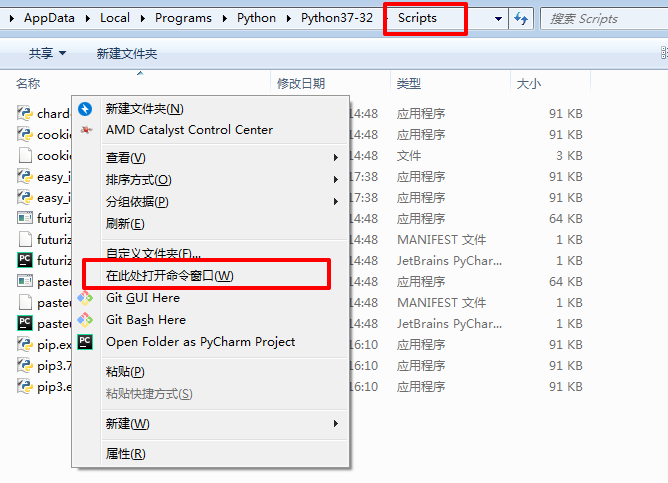The width and height of the screenshot is (668, 483).
Task: Select 属性(R) in the context menu
Action: pyautogui.click(x=126, y=454)
